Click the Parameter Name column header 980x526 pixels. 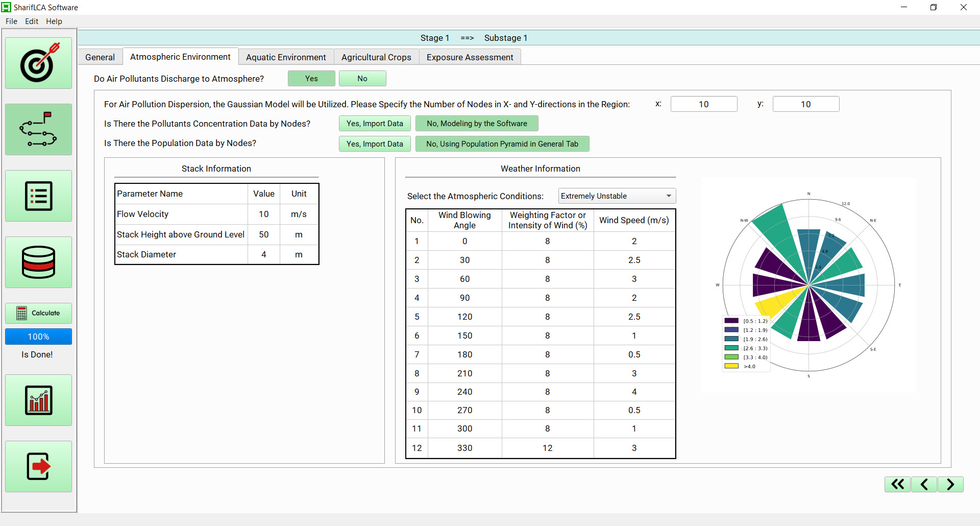tap(182, 194)
